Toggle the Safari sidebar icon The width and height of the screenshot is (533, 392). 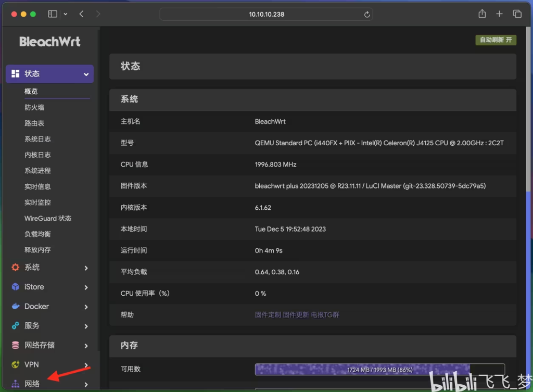[x=53, y=14]
